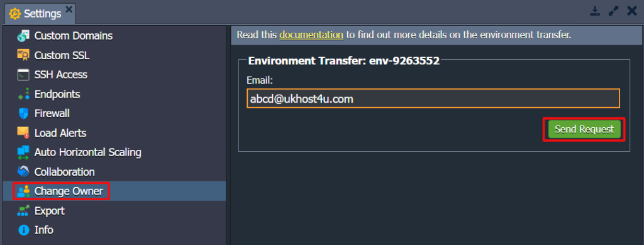Expand the settings panel to full size
The height and width of the screenshot is (245, 644).
point(613,11)
